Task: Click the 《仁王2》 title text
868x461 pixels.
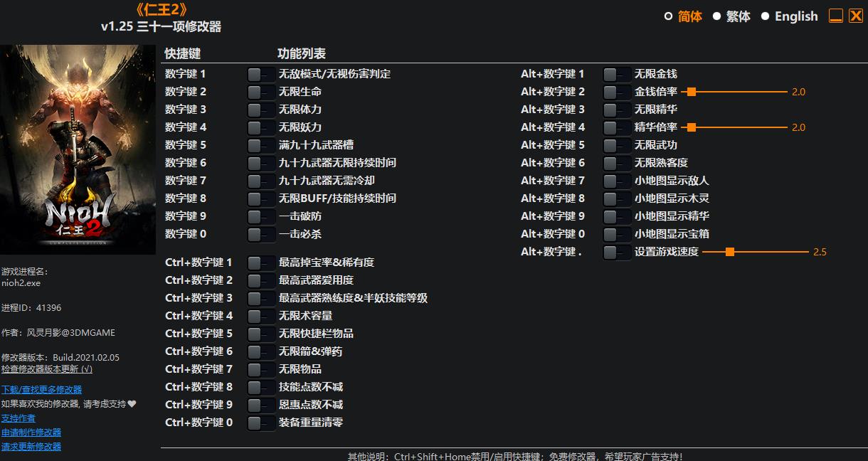Action: click(x=161, y=10)
